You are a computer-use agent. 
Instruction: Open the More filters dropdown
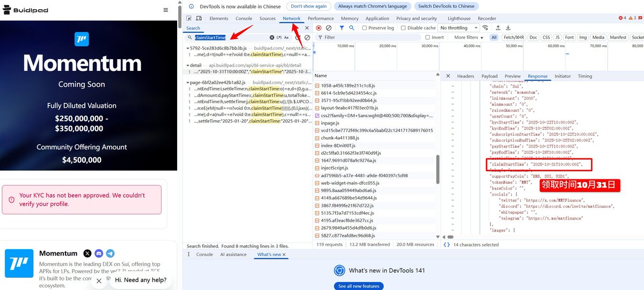(468, 38)
